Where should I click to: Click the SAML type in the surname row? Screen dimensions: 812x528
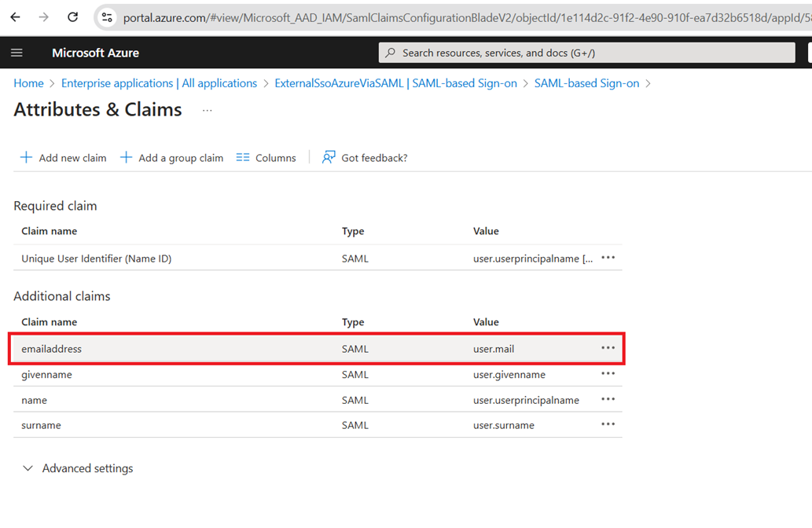(x=355, y=425)
